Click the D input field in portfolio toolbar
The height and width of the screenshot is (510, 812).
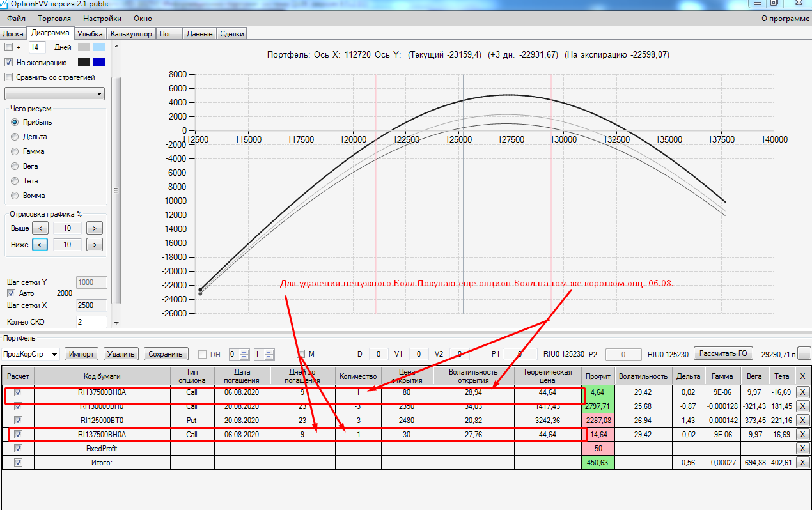click(378, 354)
